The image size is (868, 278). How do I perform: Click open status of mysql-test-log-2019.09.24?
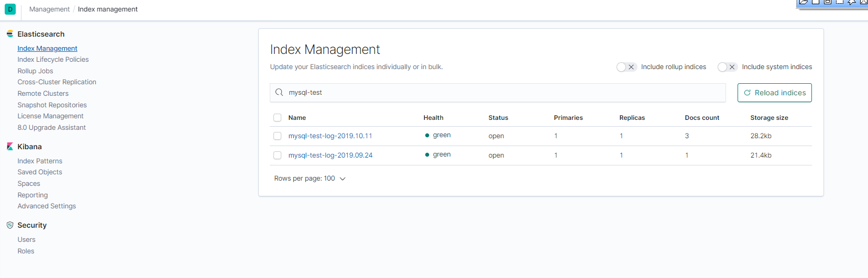click(x=496, y=155)
